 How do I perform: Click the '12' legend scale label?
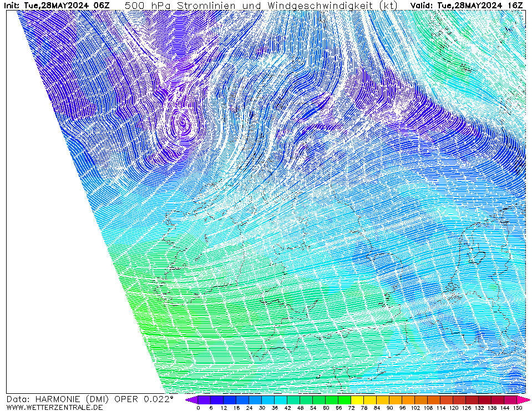(x=224, y=408)
